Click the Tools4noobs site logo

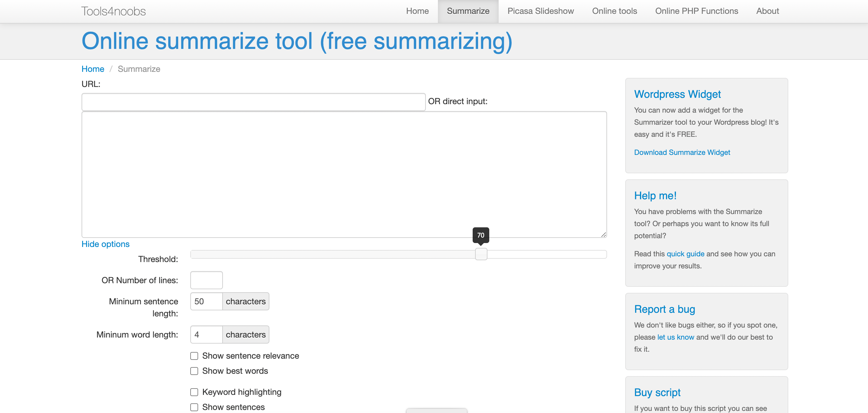(113, 11)
